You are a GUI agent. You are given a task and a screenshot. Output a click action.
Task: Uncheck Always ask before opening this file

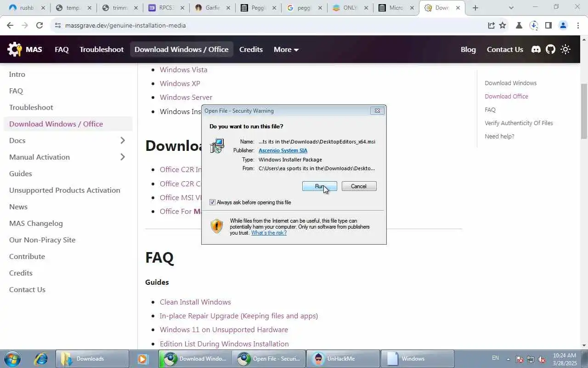click(212, 202)
